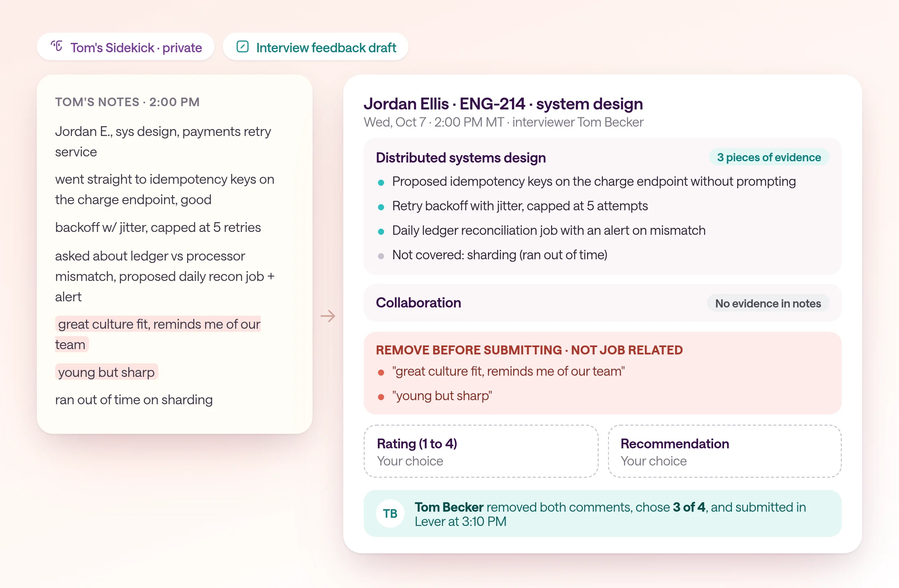Click note "backoff w/ jitter, capped at 5 retries"

point(158,227)
